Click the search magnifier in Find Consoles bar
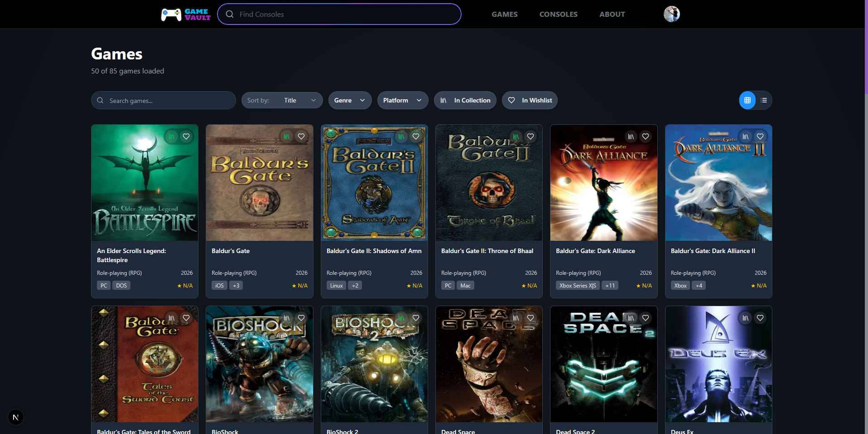 click(x=230, y=14)
